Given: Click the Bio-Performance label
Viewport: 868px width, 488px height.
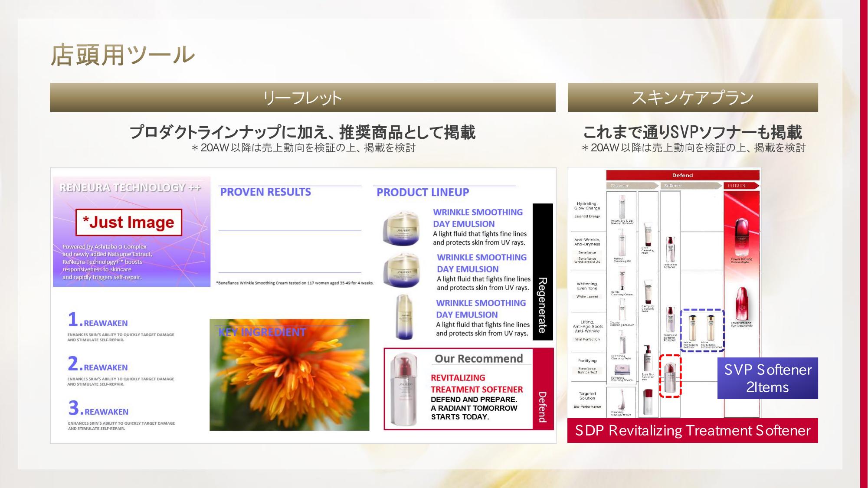Looking at the screenshot, I should (x=587, y=406).
